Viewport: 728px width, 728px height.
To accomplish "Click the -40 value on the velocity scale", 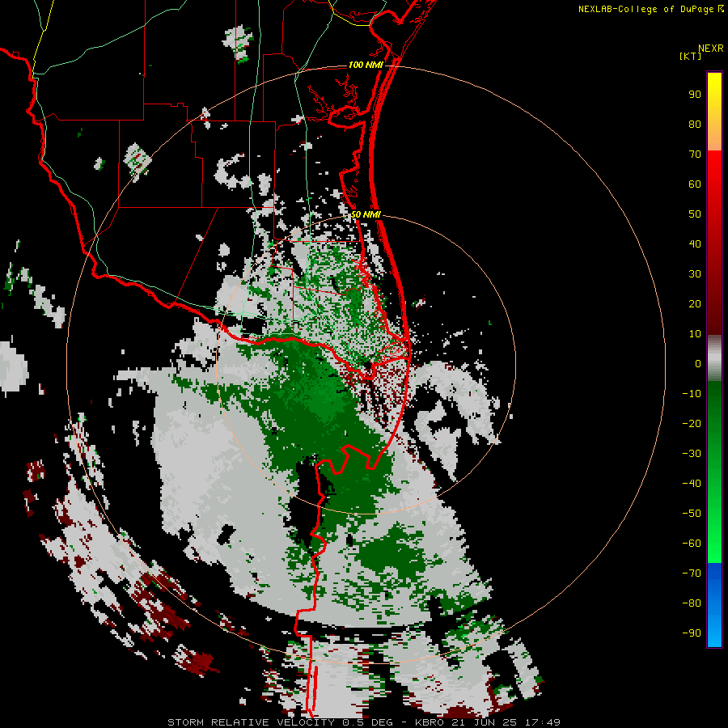I will [x=692, y=484].
